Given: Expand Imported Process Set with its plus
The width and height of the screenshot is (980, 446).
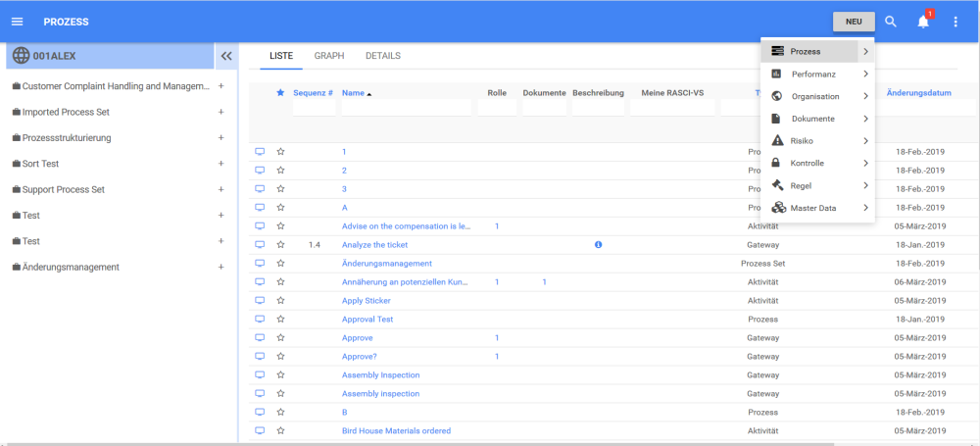Looking at the screenshot, I should pos(220,112).
